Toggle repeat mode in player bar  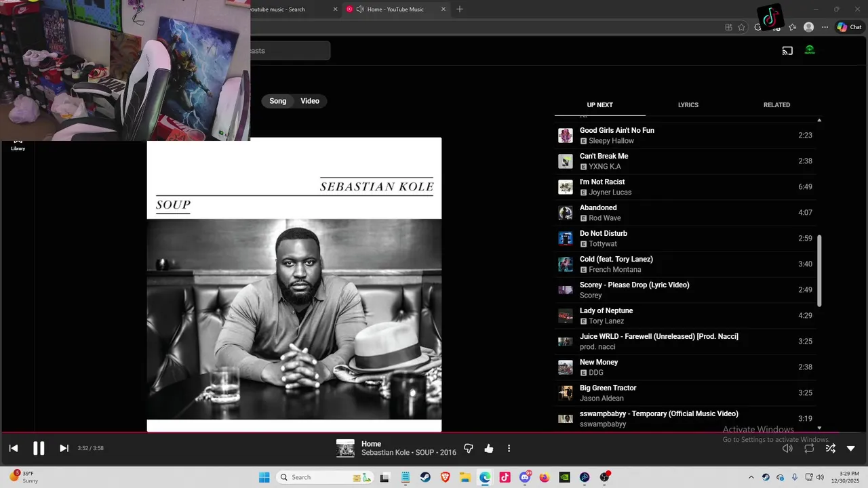pyautogui.click(x=809, y=448)
